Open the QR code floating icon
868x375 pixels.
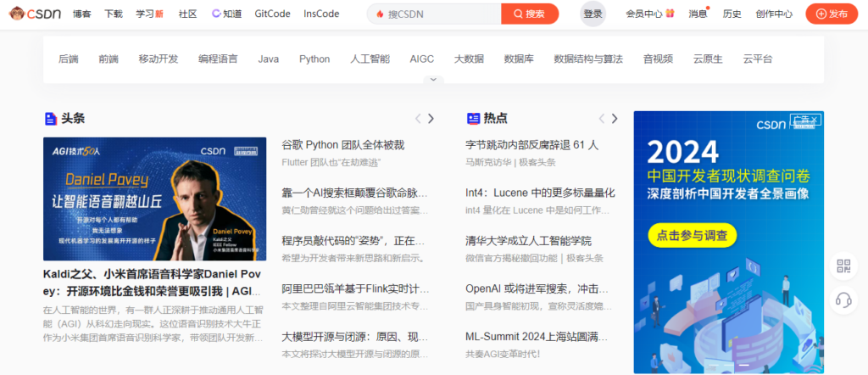click(843, 267)
